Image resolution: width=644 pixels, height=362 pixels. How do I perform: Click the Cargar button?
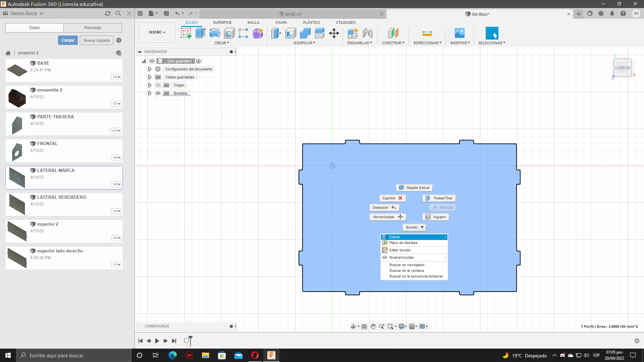(x=68, y=40)
